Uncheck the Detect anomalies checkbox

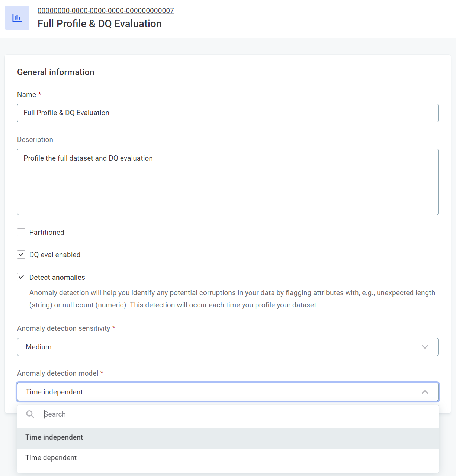click(21, 277)
